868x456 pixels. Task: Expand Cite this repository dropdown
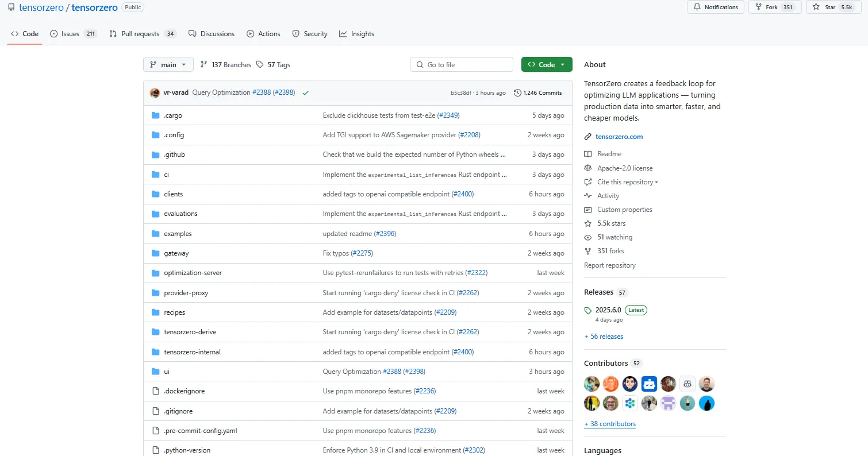click(627, 182)
